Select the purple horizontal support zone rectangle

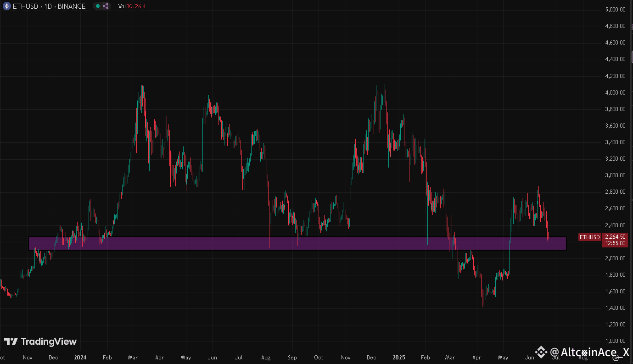click(297, 243)
